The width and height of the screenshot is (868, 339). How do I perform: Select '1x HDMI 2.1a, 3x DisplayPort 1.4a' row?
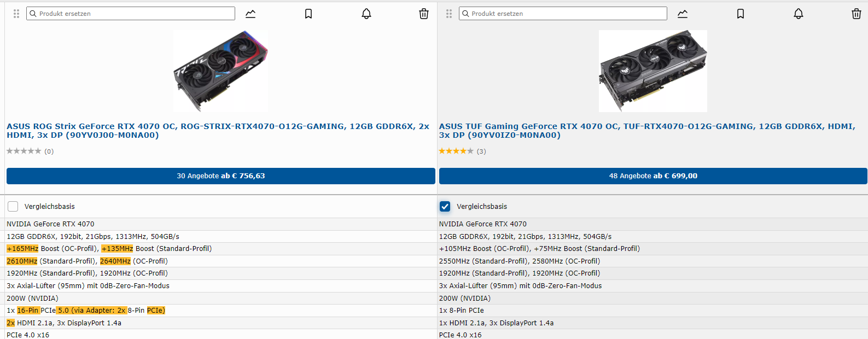(653, 323)
